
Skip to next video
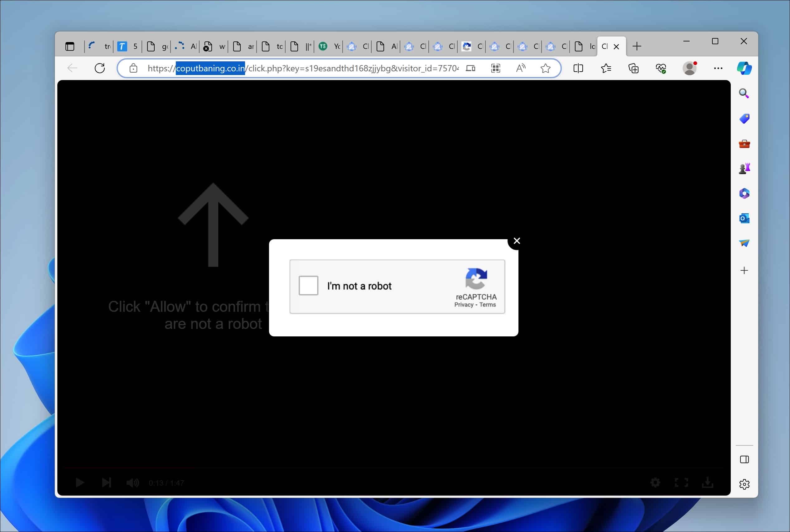[106, 482]
